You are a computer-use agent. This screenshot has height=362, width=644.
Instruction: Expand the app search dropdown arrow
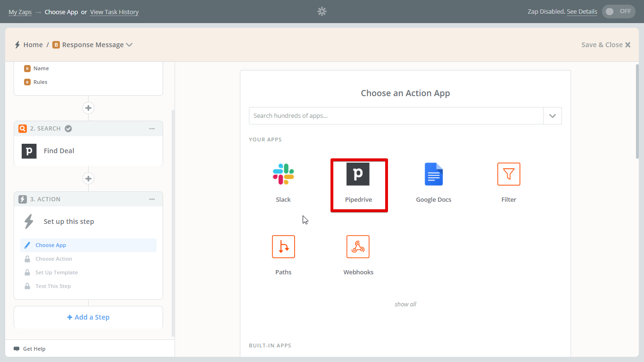[x=553, y=115]
